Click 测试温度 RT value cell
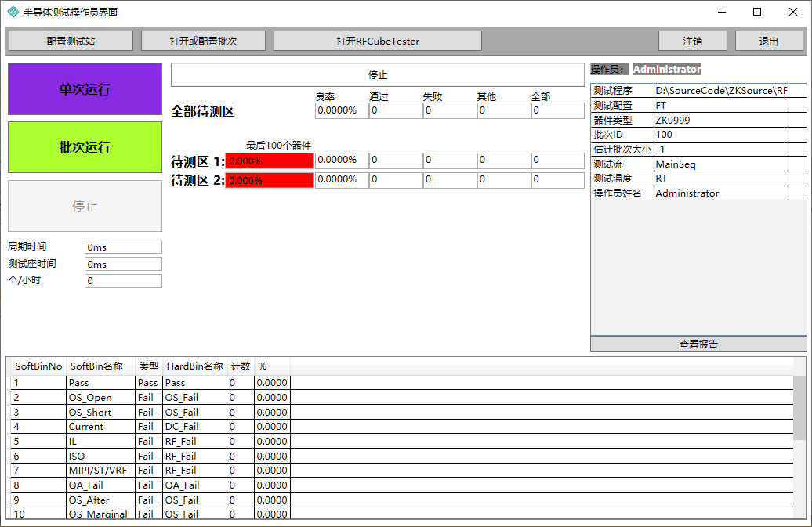 (721, 179)
